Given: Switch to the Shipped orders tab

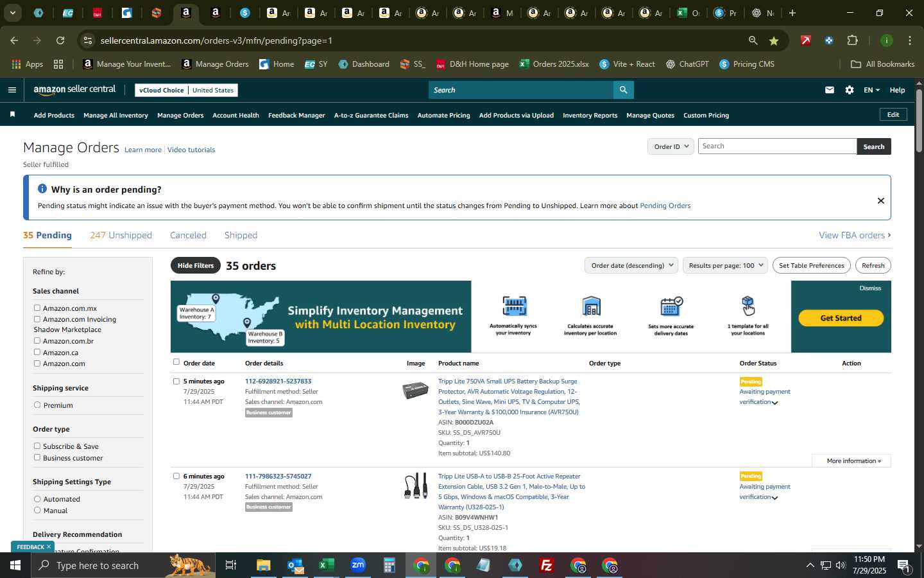Looking at the screenshot, I should coord(241,235).
